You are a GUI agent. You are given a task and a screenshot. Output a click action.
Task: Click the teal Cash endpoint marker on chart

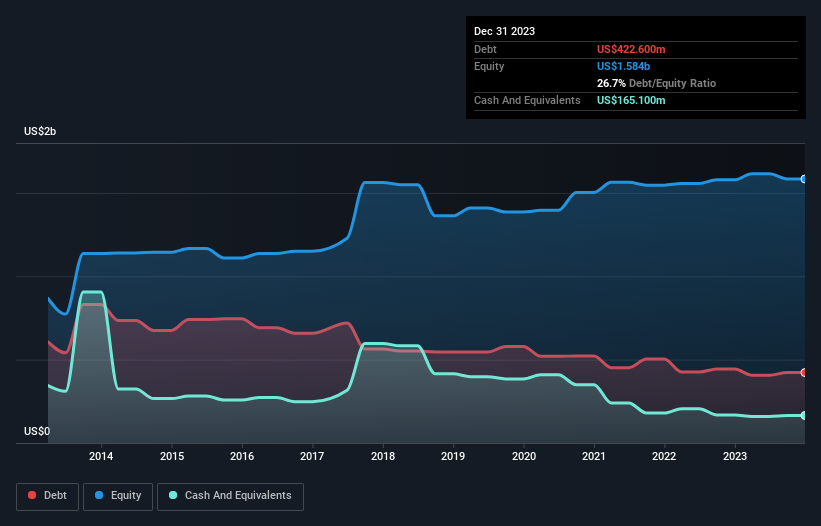pyautogui.click(x=804, y=415)
